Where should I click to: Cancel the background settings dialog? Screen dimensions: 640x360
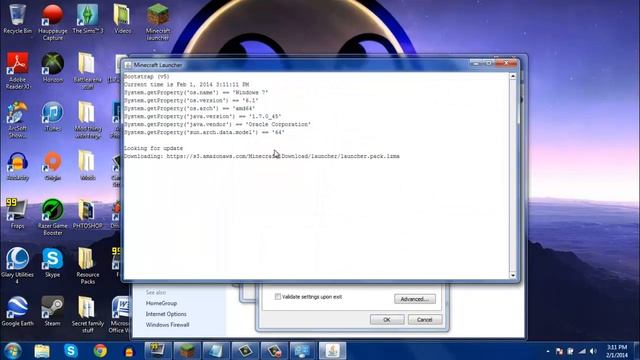click(x=424, y=320)
